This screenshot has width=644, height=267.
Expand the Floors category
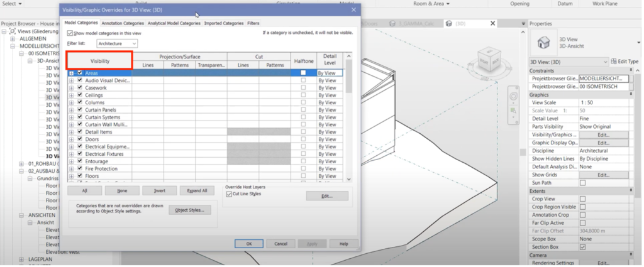72,176
